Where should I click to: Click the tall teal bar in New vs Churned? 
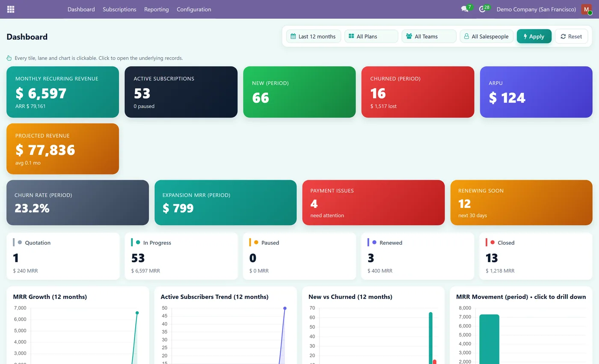(431, 338)
